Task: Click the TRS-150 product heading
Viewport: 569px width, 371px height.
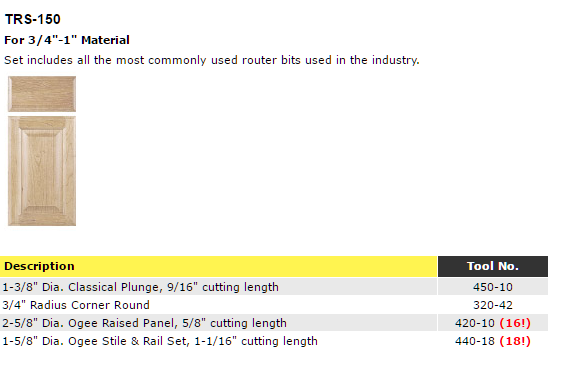Action: [x=33, y=19]
